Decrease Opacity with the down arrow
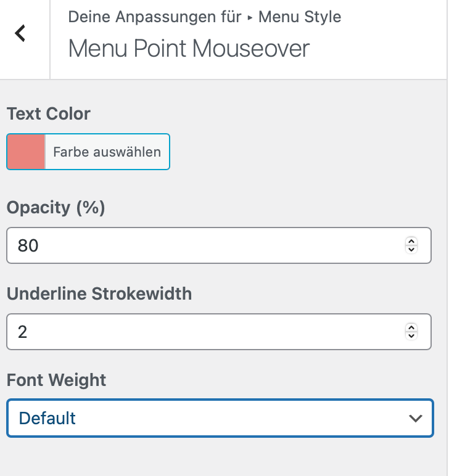 [411, 250]
